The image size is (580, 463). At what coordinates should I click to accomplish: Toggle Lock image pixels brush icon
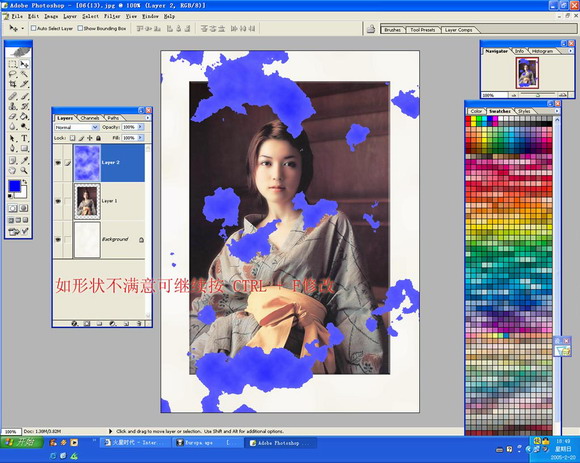click(81, 138)
